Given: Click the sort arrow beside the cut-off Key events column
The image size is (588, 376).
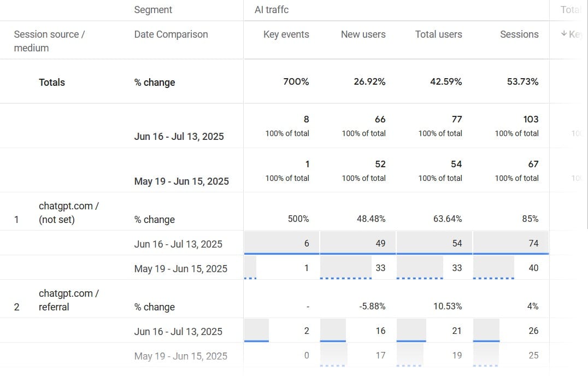Looking at the screenshot, I should pos(564,34).
